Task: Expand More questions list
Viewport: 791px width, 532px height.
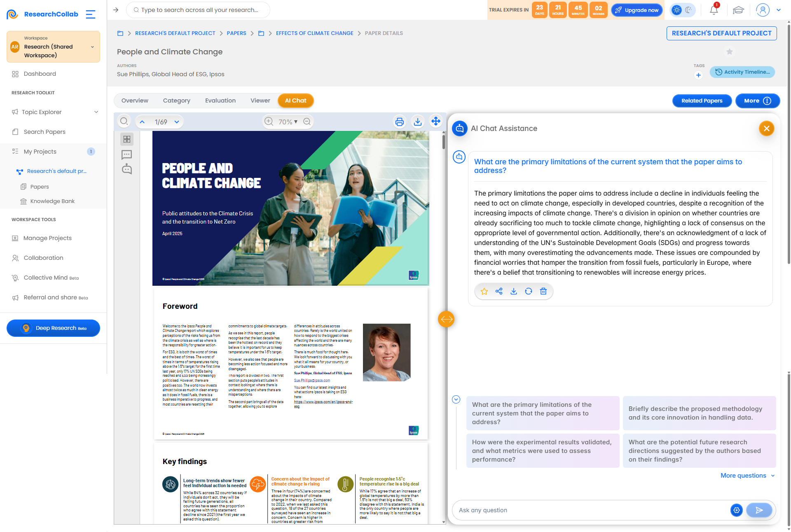Action: [x=747, y=476]
